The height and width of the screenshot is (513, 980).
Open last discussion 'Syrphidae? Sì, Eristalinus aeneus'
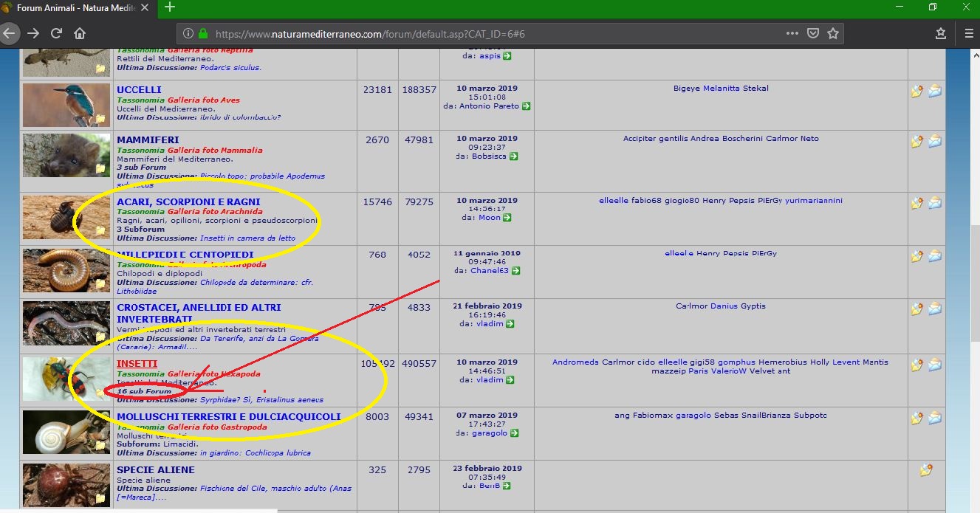pyautogui.click(x=261, y=400)
